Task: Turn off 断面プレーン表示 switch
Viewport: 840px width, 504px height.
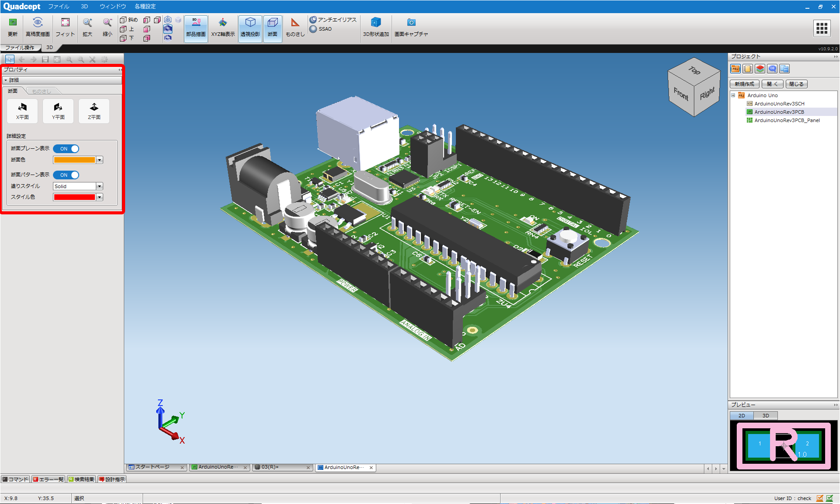Action: pos(66,149)
